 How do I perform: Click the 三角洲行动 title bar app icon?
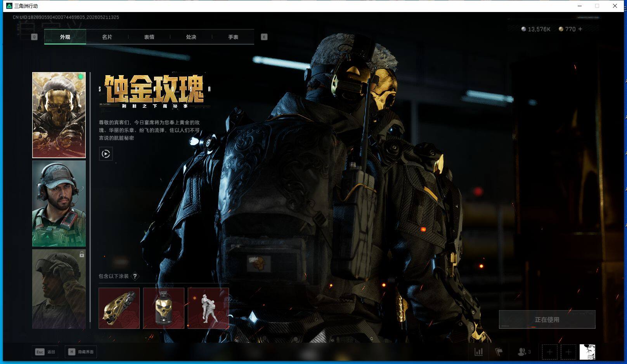9,6
